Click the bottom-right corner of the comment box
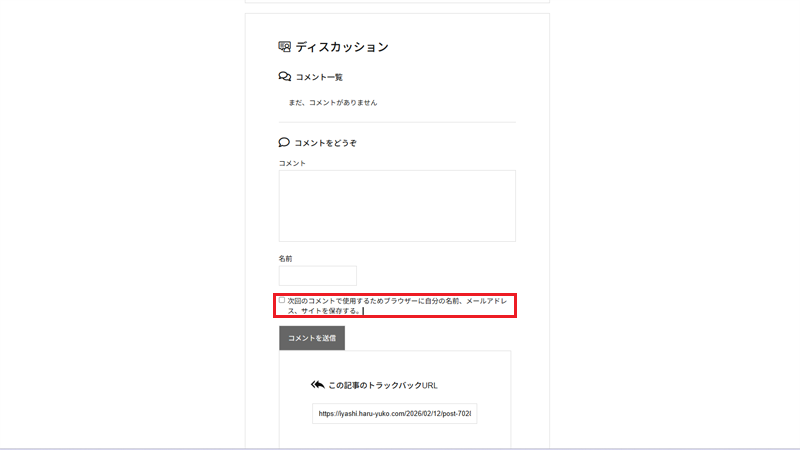The width and height of the screenshot is (800, 450). 513,239
